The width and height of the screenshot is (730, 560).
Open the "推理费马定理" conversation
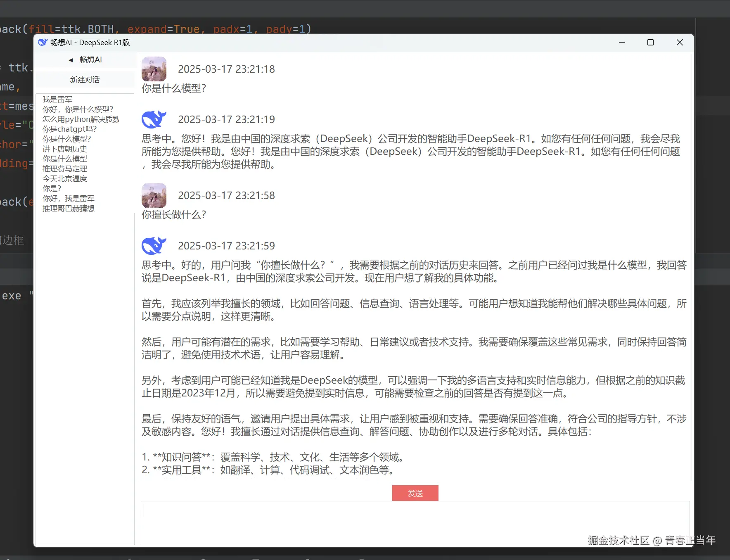65,168
